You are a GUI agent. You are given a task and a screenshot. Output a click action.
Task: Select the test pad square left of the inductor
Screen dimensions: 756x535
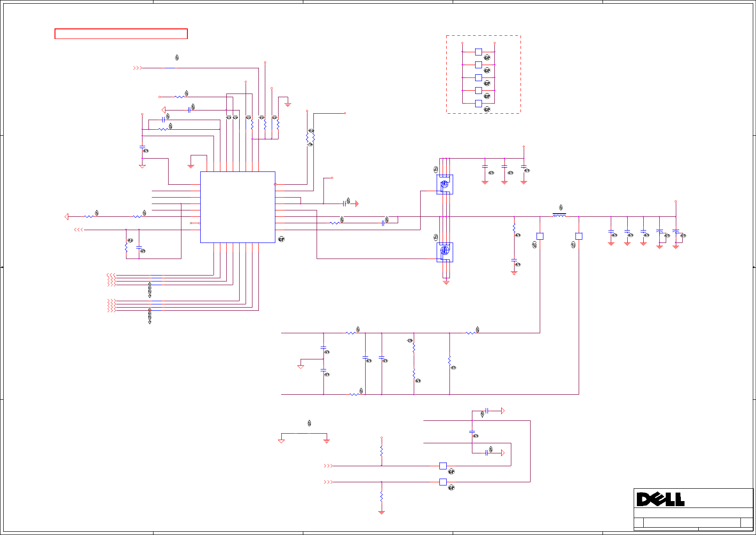[x=540, y=236]
